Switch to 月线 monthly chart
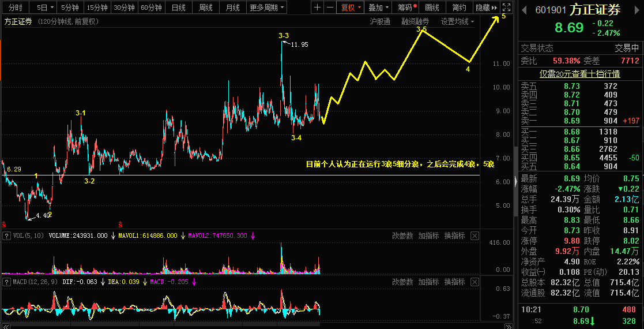 click(233, 8)
